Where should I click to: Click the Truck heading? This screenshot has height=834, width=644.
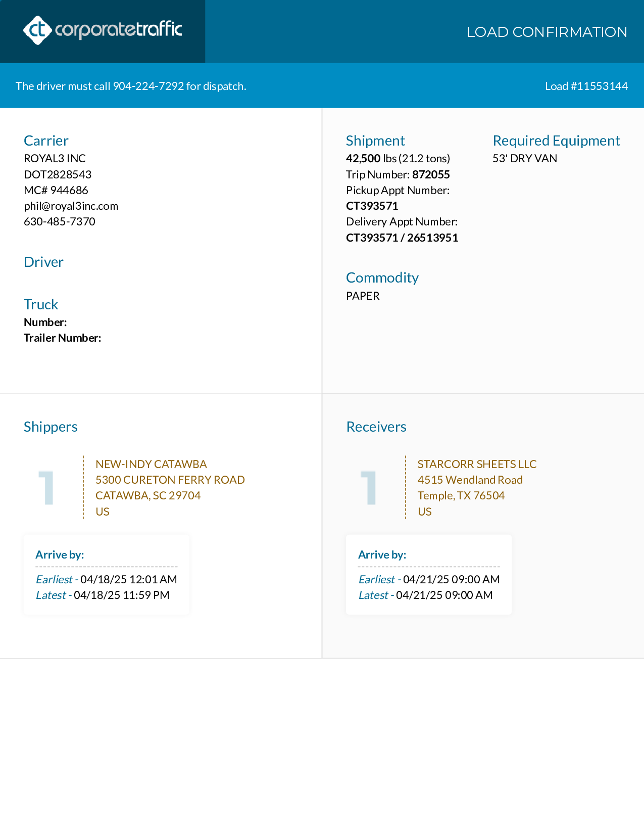[41, 304]
